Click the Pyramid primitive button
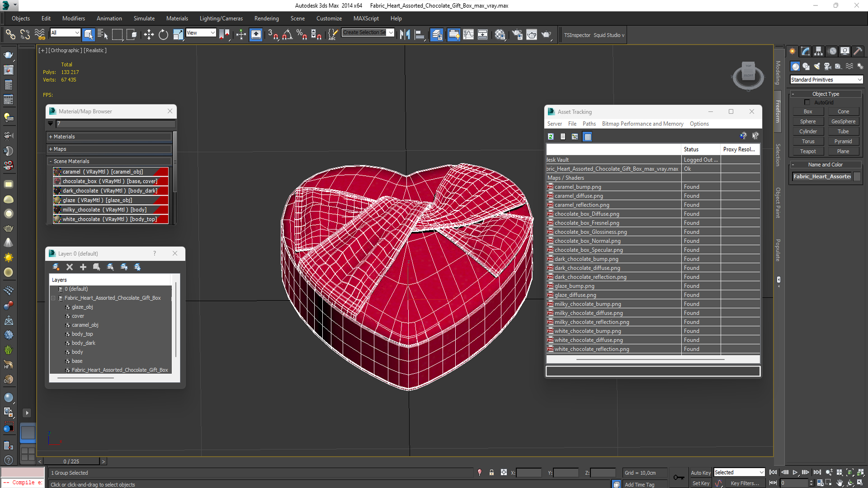 pyautogui.click(x=843, y=141)
